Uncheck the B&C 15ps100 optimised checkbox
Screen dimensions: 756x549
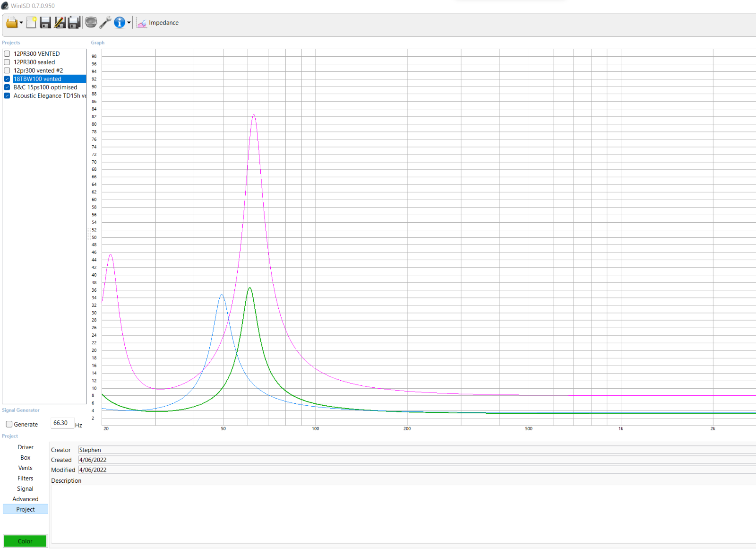point(7,87)
